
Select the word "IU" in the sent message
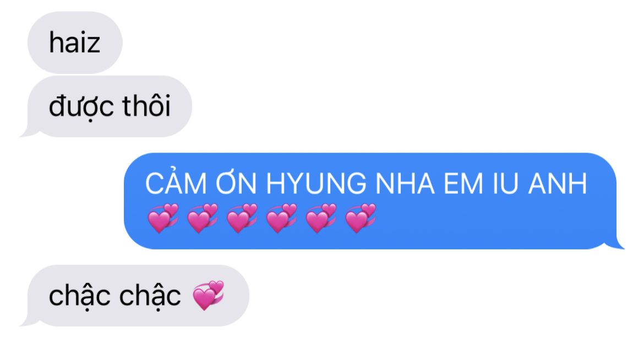pyautogui.click(x=506, y=183)
